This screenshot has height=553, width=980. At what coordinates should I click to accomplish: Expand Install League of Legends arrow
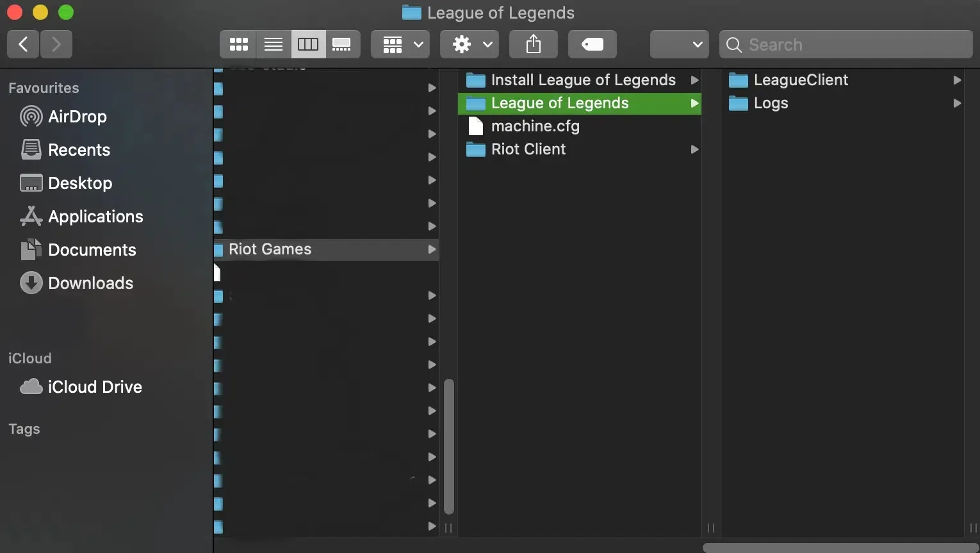(x=694, y=80)
